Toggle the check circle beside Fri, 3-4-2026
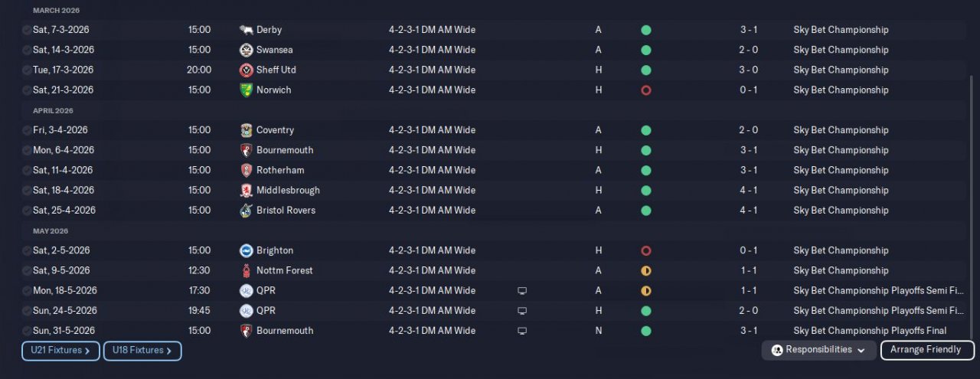Image resolution: width=980 pixels, height=379 pixels. [27, 130]
